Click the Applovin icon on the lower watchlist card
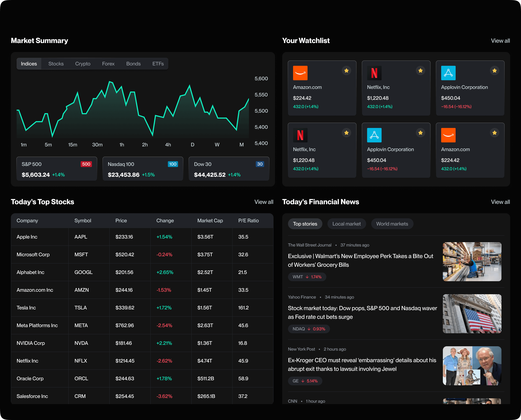Screen dimensions: 521x420 (374, 135)
